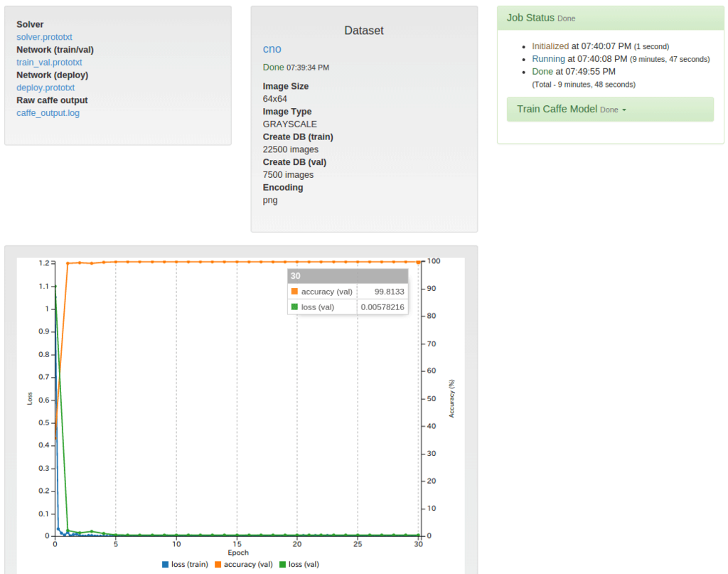Open the caffe_output.log link
Image resolution: width=728 pixels, height=574 pixels.
48,113
